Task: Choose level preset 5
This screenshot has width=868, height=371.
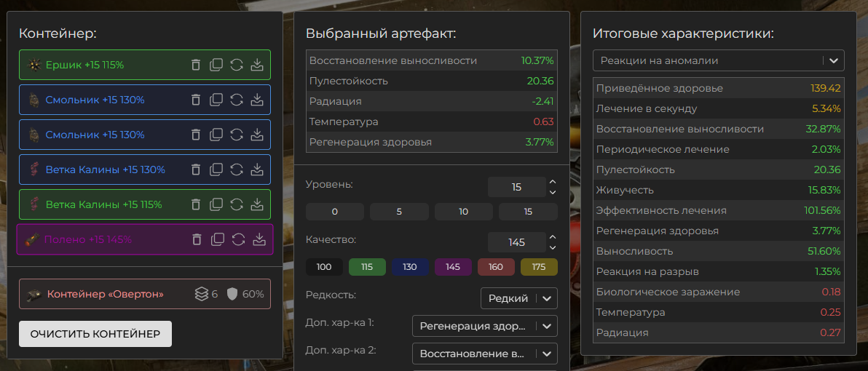Action: pyautogui.click(x=399, y=212)
